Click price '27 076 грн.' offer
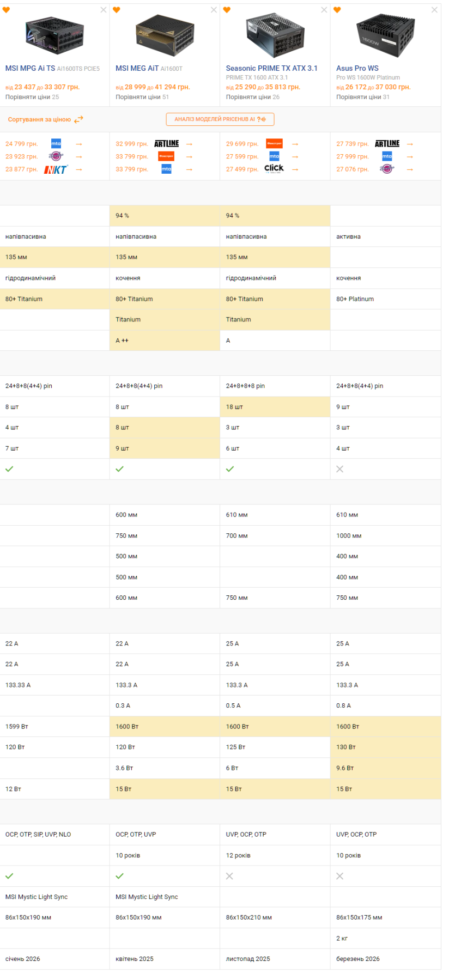 [352, 169]
